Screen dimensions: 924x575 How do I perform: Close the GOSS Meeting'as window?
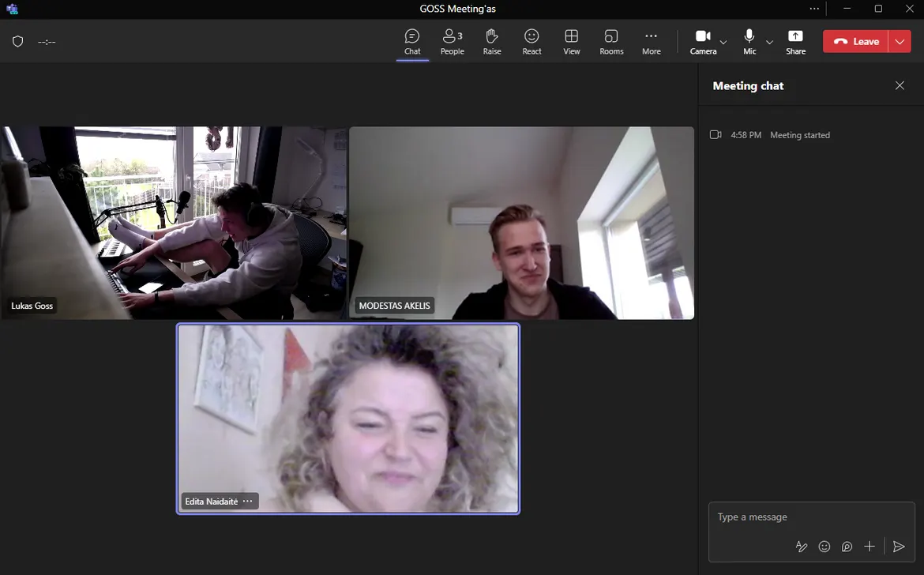pos(909,8)
